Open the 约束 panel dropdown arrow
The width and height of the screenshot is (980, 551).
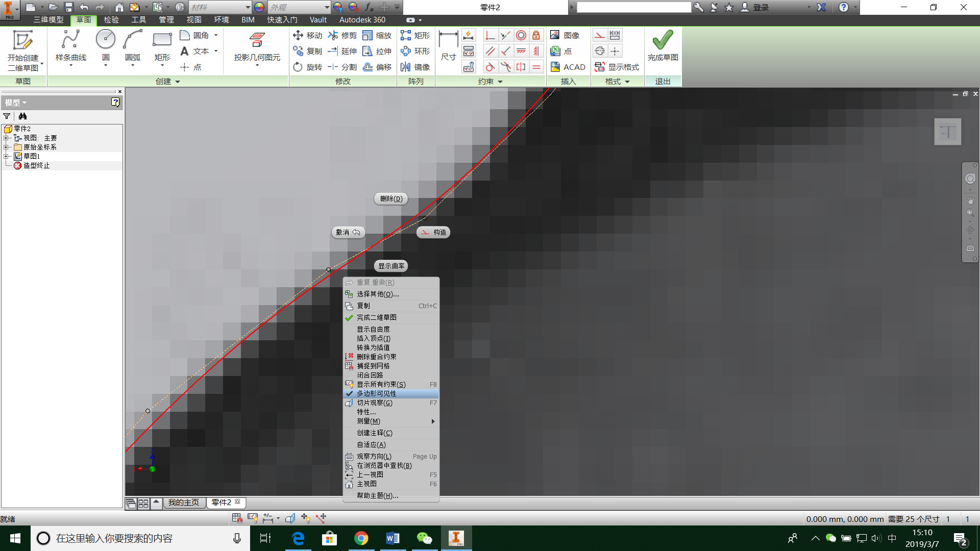[x=500, y=82]
